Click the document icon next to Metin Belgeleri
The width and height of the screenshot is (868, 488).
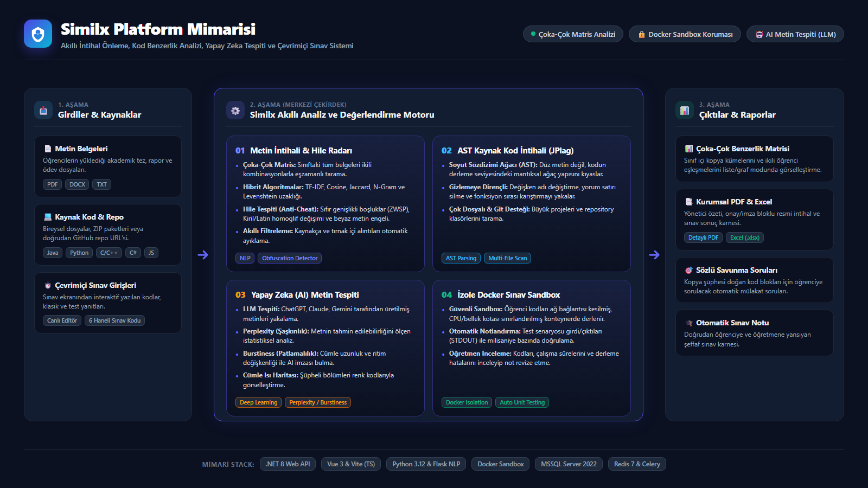point(48,149)
